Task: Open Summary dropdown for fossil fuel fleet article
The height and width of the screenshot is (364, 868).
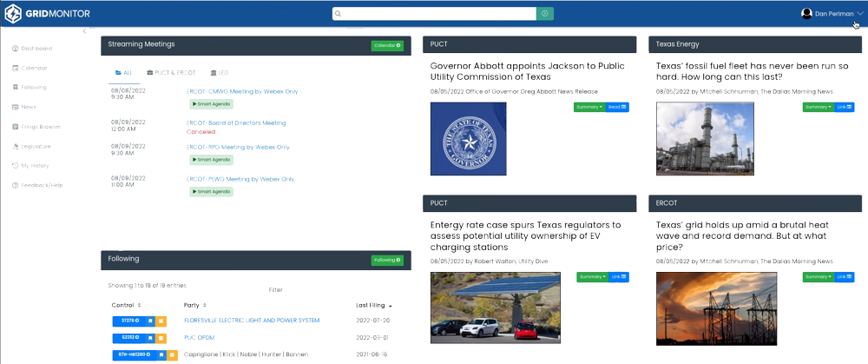Action: [819, 107]
